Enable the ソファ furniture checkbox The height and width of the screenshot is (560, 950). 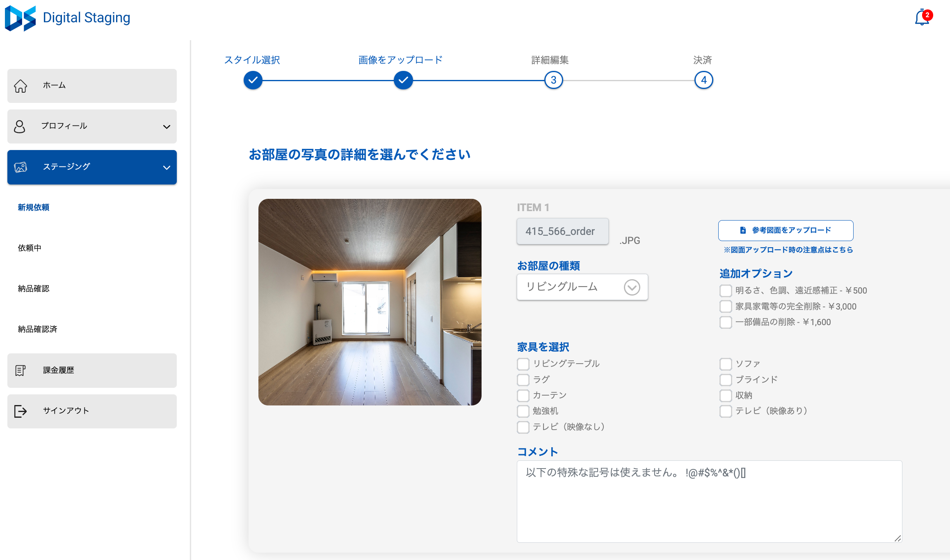726,364
